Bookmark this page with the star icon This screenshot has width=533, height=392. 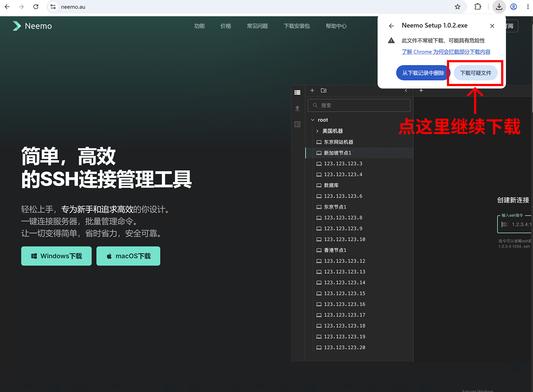(458, 7)
